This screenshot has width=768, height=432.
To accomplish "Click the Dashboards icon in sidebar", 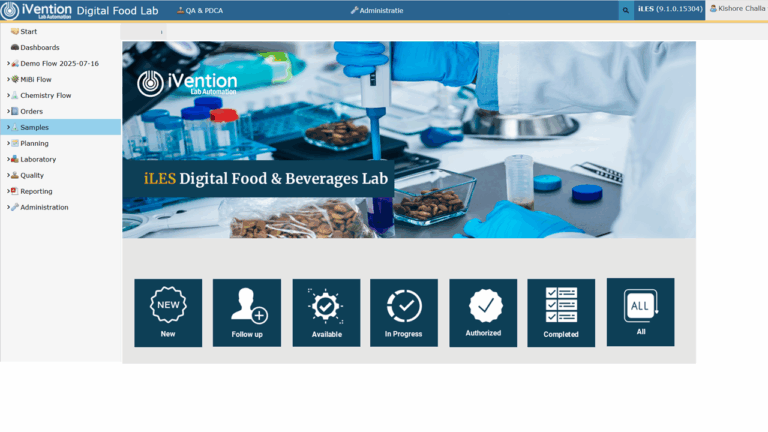I will click(x=15, y=48).
